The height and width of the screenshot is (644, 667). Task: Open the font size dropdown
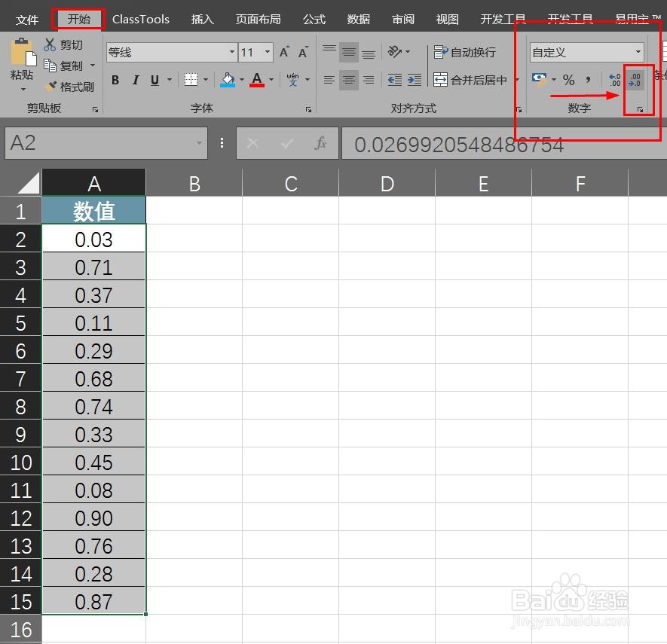pyautogui.click(x=268, y=52)
